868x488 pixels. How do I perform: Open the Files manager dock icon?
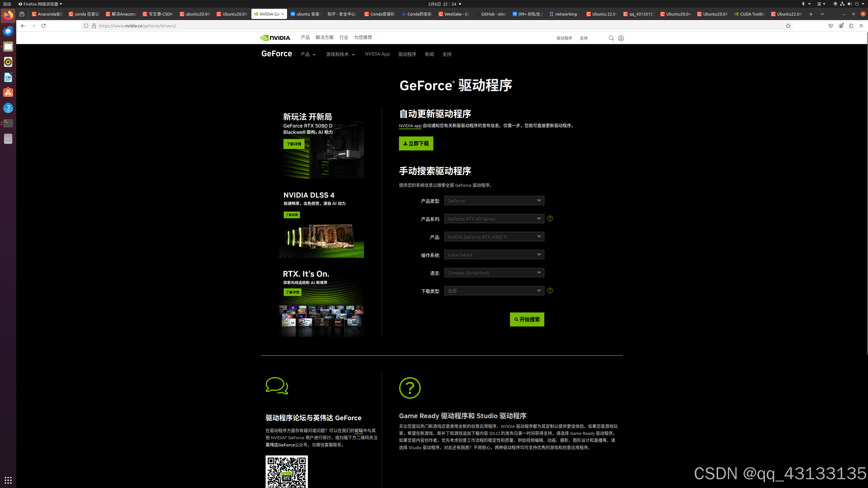tap(8, 47)
